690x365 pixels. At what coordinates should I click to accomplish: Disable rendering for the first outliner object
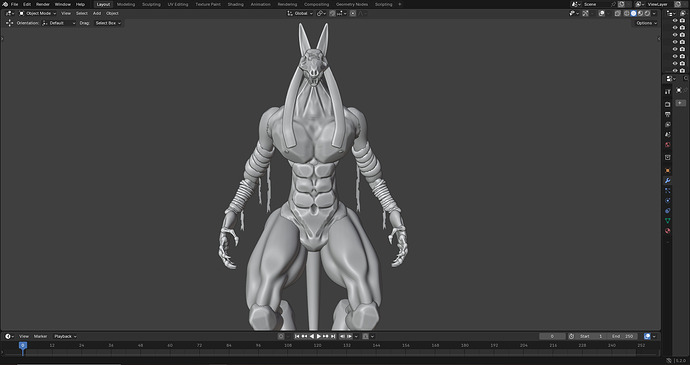[682, 21]
